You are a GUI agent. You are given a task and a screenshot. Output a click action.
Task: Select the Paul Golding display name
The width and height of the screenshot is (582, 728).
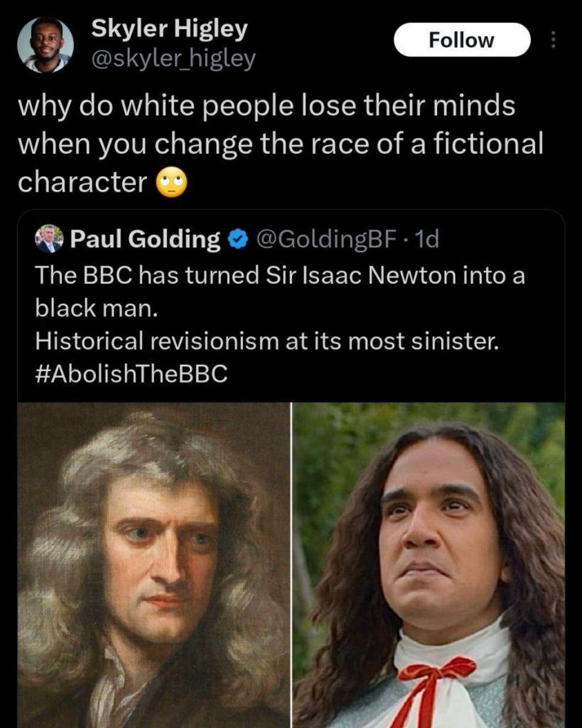145,239
